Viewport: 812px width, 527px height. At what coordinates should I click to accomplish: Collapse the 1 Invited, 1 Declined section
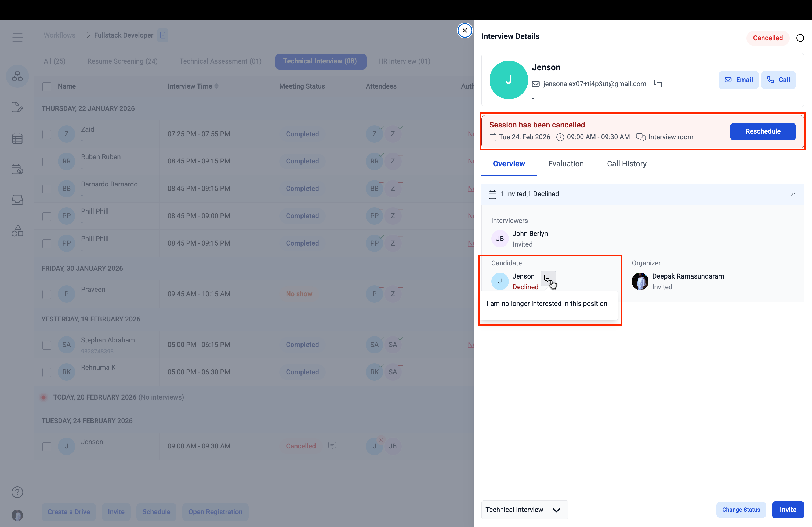click(x=793, y=194)
